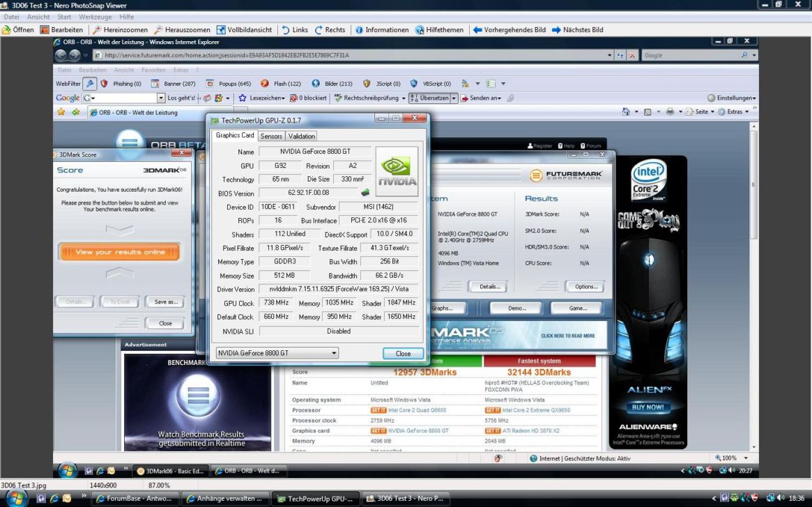Open the Datei menu in Nero PhotoSnap

[11, 17]
